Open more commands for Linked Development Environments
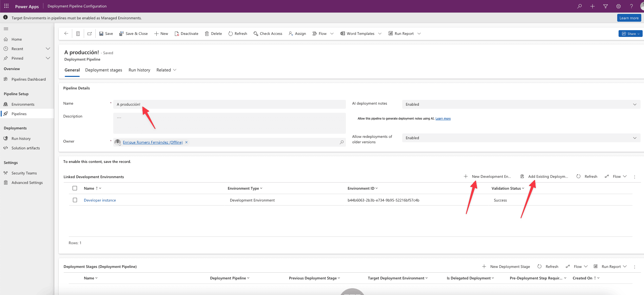This screenshot has height=295, width=644. (x=635, y=177)
